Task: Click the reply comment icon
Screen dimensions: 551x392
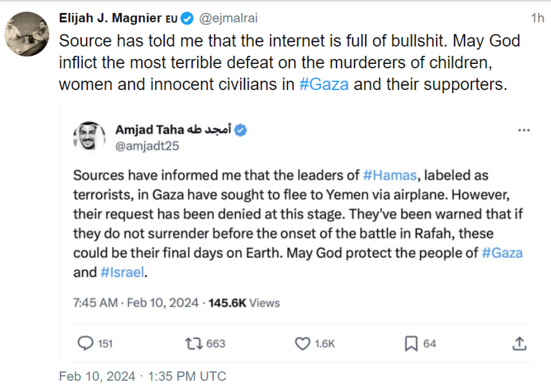Action: click(x=85, y=343)
